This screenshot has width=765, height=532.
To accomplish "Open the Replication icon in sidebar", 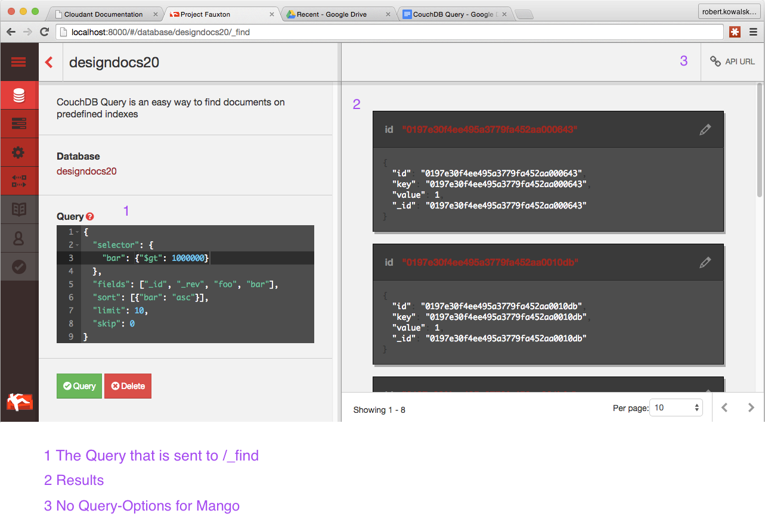I will pyautogui.click(x=19, y=181).
